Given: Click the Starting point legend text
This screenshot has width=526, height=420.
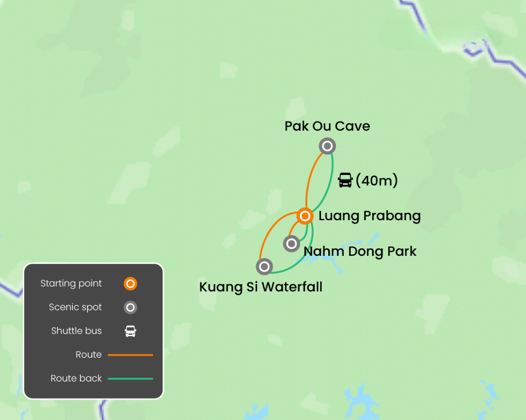Looking at the screenshot, I should [71, 284].
